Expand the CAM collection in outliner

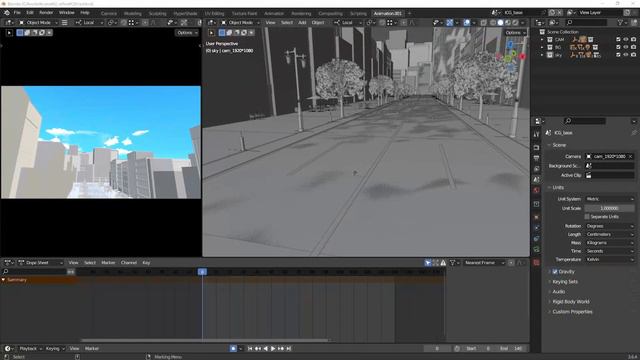tap(542, 40)
